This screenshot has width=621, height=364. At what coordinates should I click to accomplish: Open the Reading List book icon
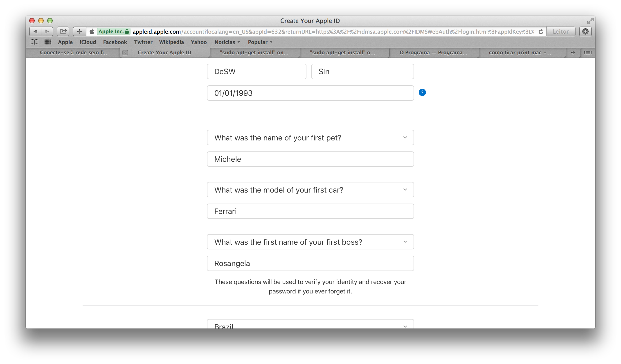[34, 42]
